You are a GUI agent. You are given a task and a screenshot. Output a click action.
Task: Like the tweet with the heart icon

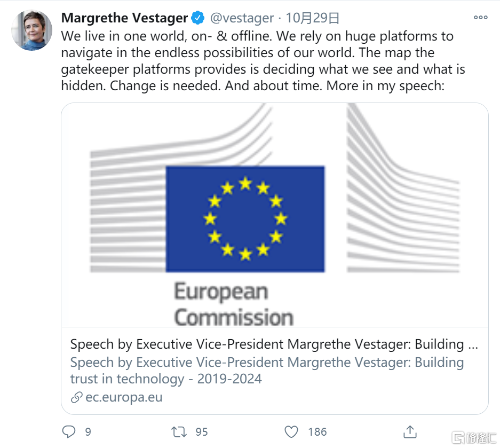pos(291,431)
